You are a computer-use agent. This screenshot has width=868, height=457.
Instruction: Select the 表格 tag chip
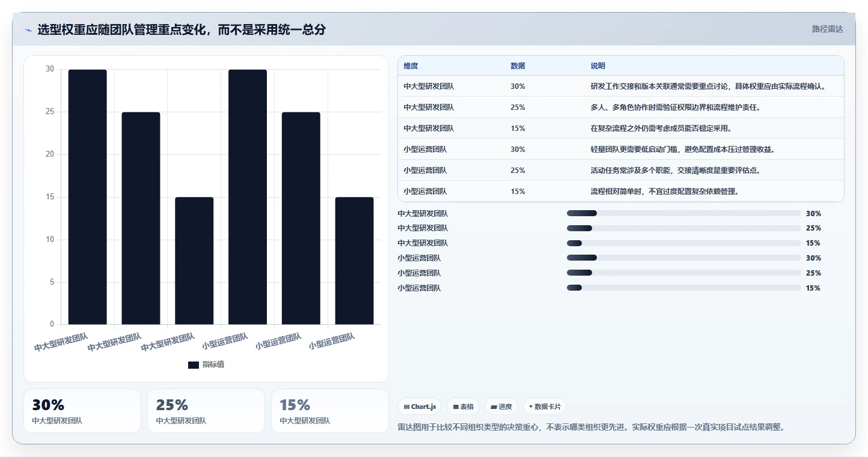(463, 407)
